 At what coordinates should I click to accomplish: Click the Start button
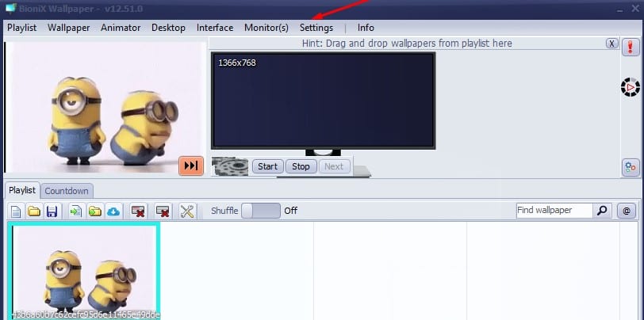(268, 166)
